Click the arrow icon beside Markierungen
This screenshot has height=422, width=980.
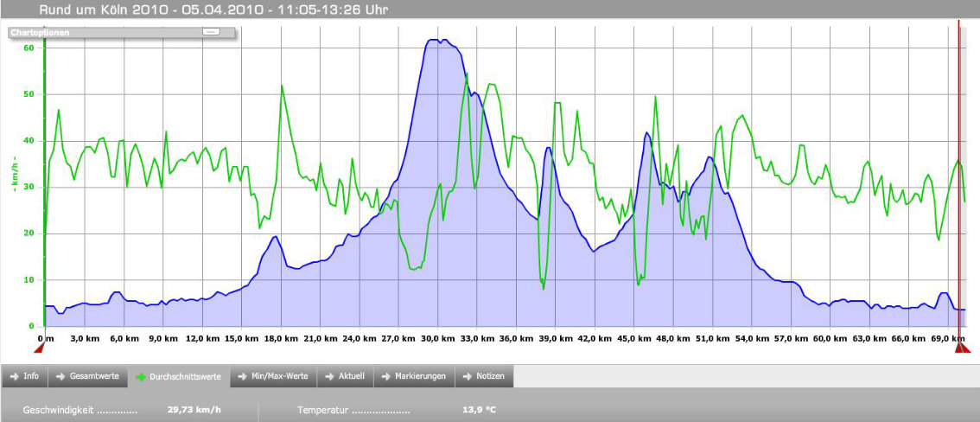click(385, 376)
